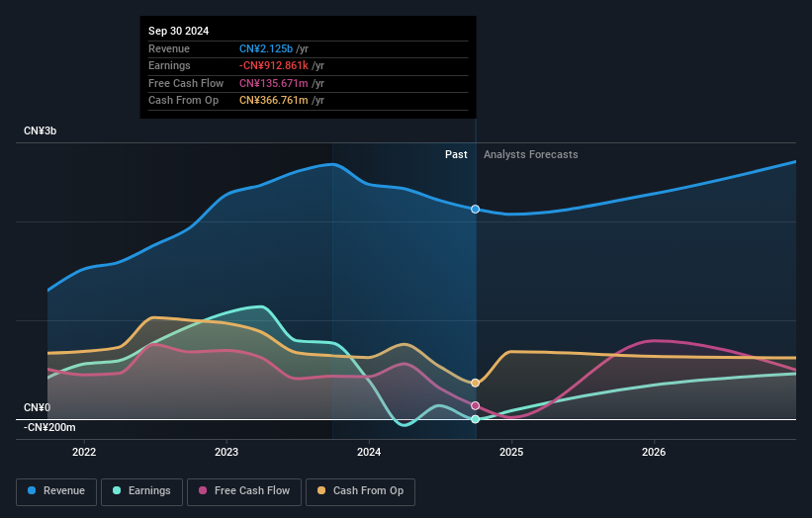Screen dimensions: 812x518
Task: Click the 2024 x-axis label
Action: click(x=369, y=452)
